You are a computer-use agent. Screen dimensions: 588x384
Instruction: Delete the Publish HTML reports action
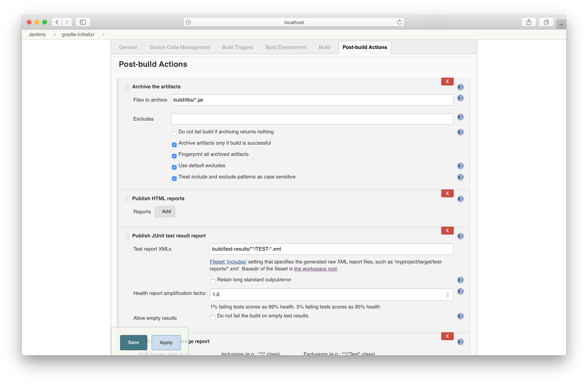click(447, 193)
